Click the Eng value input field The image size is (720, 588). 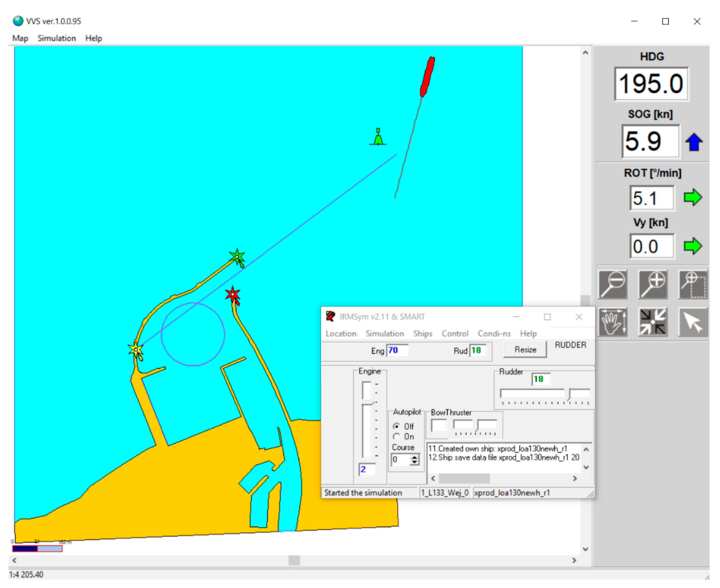[x=397, y=350]
